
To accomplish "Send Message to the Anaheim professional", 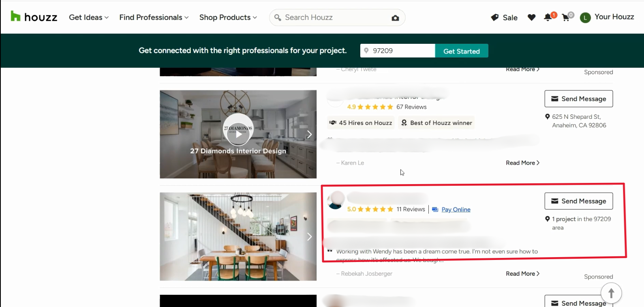I will point(578,99).
